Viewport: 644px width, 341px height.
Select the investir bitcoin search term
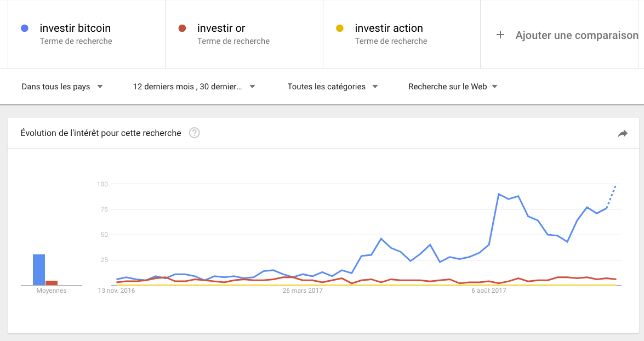(75, 28)
